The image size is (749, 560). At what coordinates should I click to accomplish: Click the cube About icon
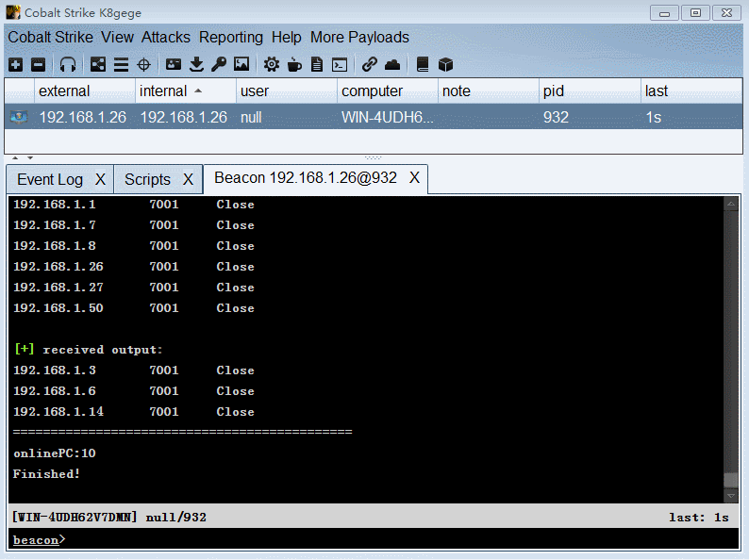pyautogui.click(x=445, y=64)
